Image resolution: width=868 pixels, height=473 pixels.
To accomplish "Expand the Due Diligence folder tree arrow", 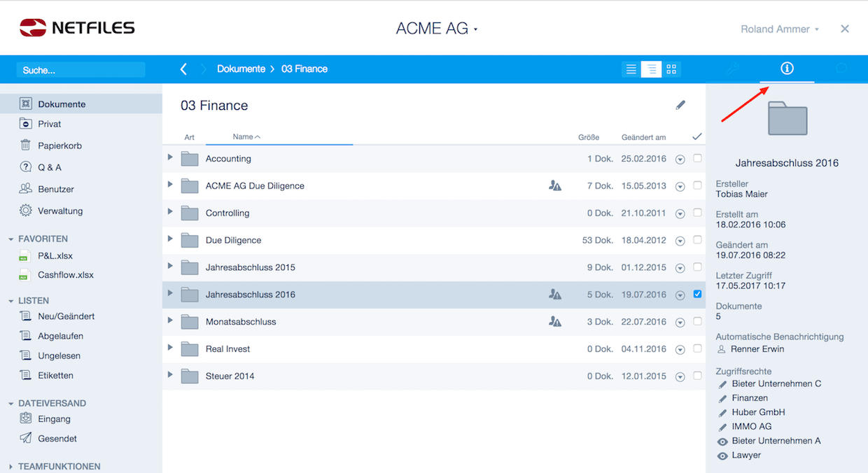I will coord(170,239).
